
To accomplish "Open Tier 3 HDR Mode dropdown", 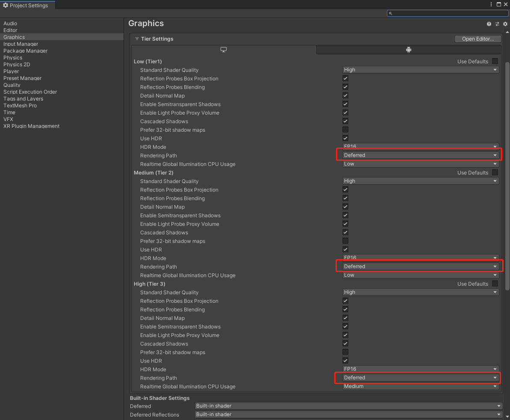I will pyautogui.click(x=421, y=369).
